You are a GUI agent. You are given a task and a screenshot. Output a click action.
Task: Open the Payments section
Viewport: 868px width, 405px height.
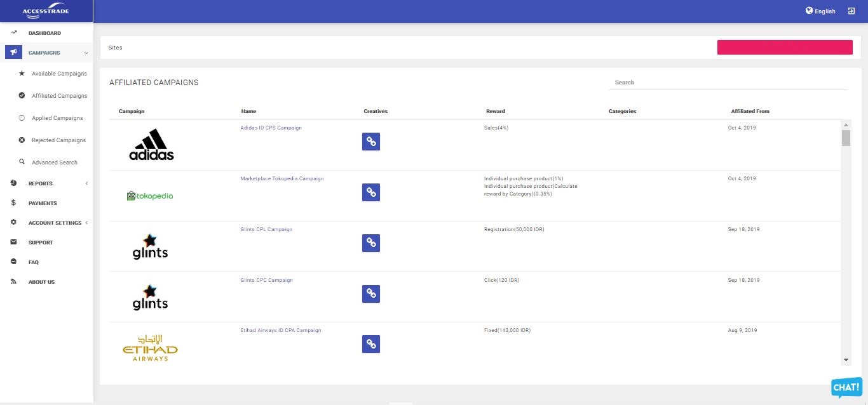coord(43,203)
